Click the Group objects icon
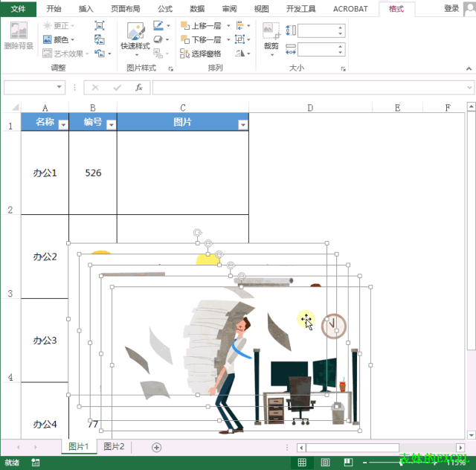Viewport: 476px width, 470px height. coord(240,39)
